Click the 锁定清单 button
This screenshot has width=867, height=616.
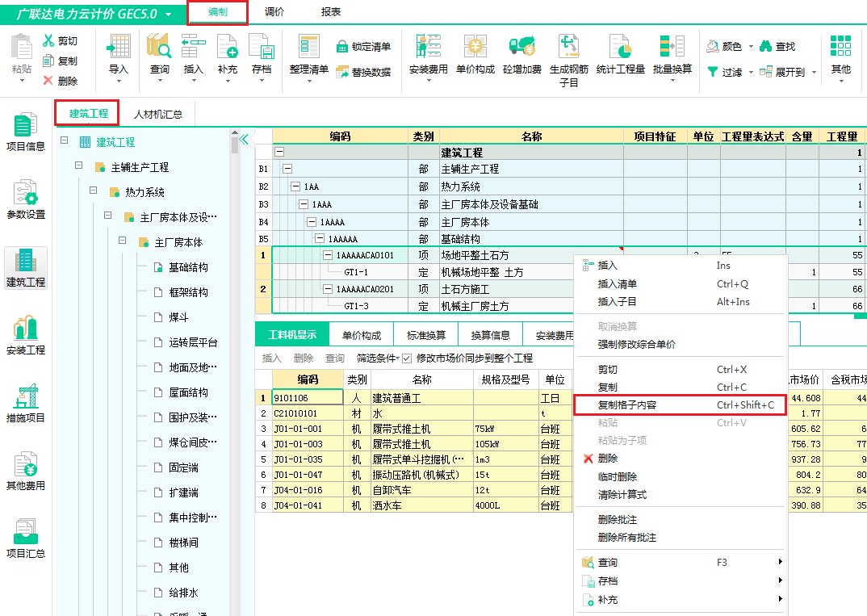[x=363, y=47]
